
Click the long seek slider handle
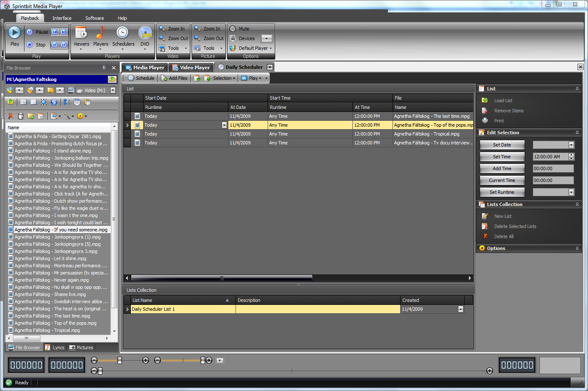coord(100,371)
